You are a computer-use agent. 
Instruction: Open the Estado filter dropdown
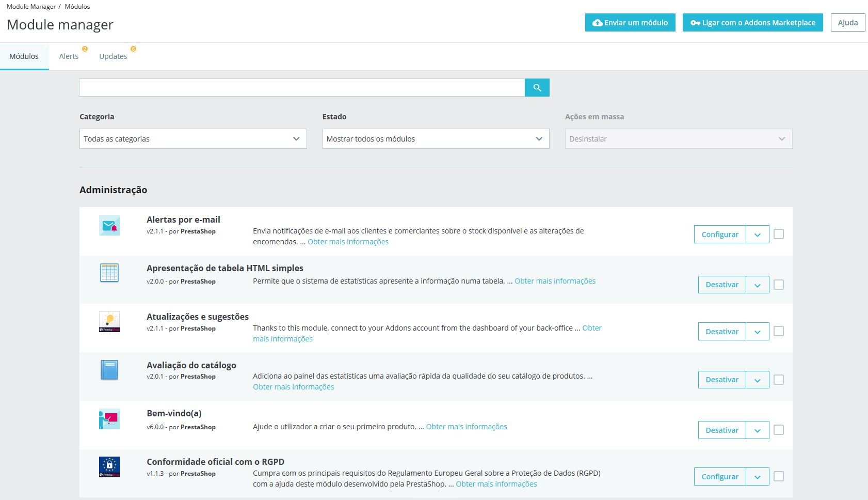pos(436,139)
